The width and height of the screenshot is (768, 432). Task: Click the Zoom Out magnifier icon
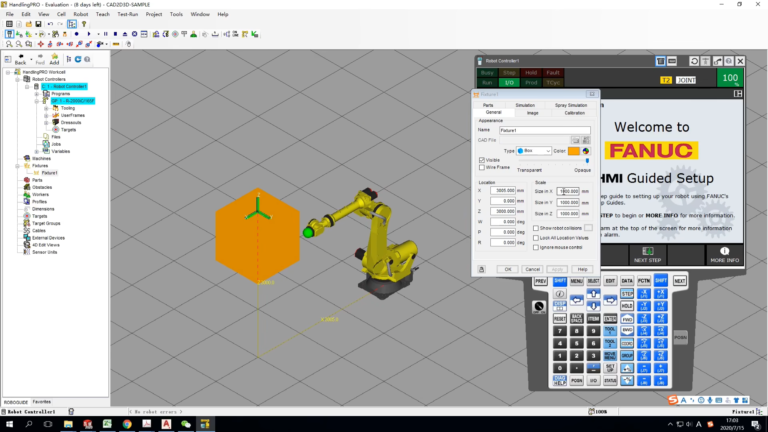19,44
